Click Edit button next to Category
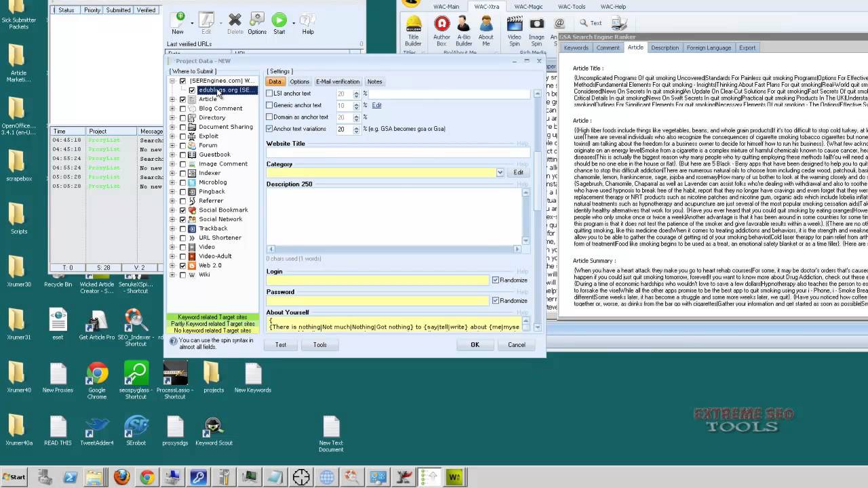Screen dimensions: 868x488 click(518, 173)
